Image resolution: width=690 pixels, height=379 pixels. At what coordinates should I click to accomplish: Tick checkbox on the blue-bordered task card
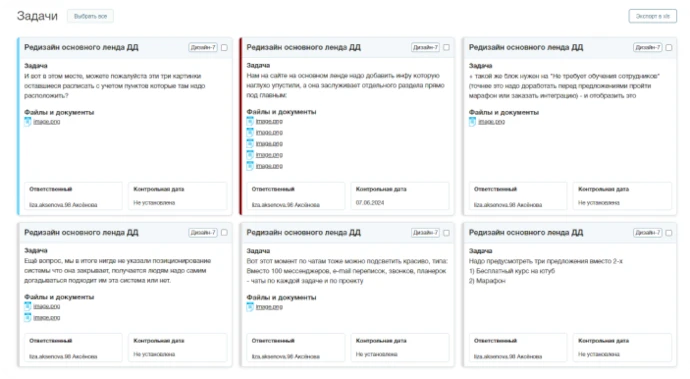tap(224, 48)
